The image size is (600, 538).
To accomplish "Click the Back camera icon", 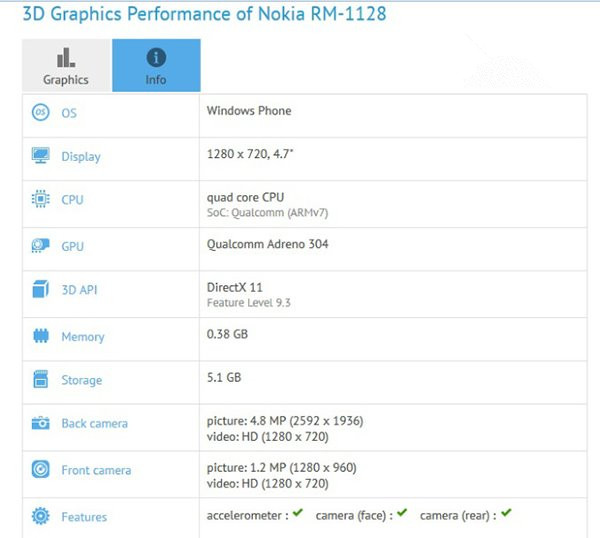I will (x=40, y=423).
